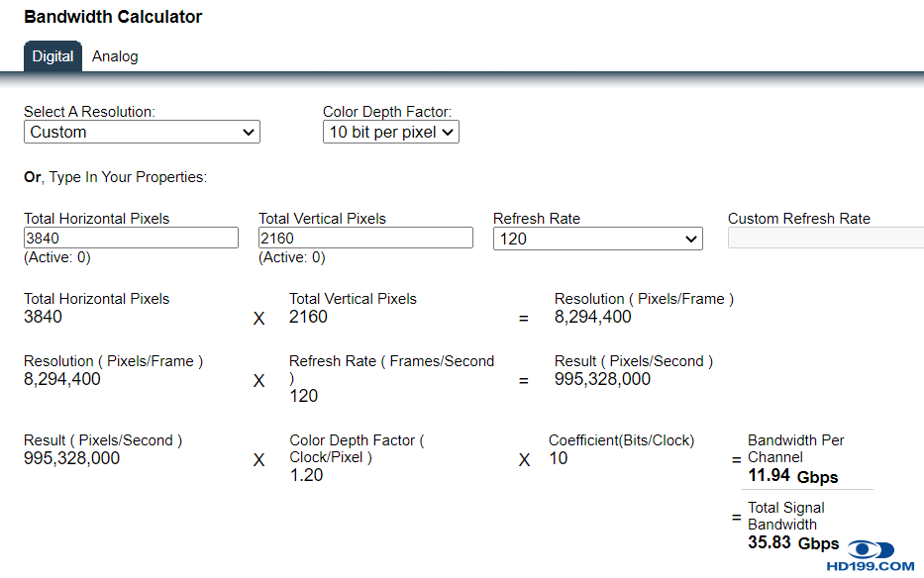Click the Bandwidth Calculator heading
This screenshot has width=924, height=578.
[x=113, y=17]
